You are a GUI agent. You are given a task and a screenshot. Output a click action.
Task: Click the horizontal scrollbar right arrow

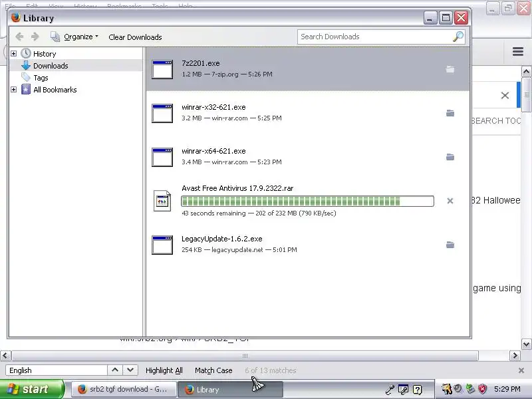pyautogui.click(x=515, y=356)
